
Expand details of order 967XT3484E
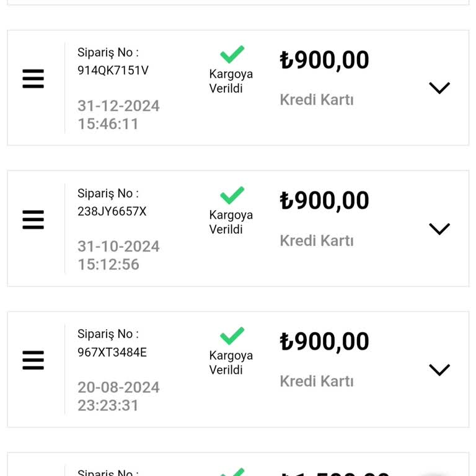click(x=439, y=369)
